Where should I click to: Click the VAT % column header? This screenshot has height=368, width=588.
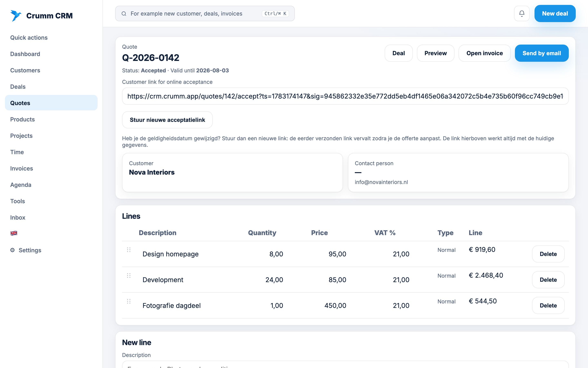point(385,233)
